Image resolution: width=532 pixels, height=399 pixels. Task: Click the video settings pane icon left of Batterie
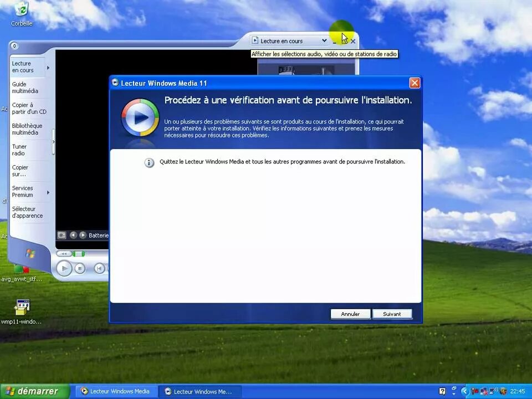click(62, 235)
